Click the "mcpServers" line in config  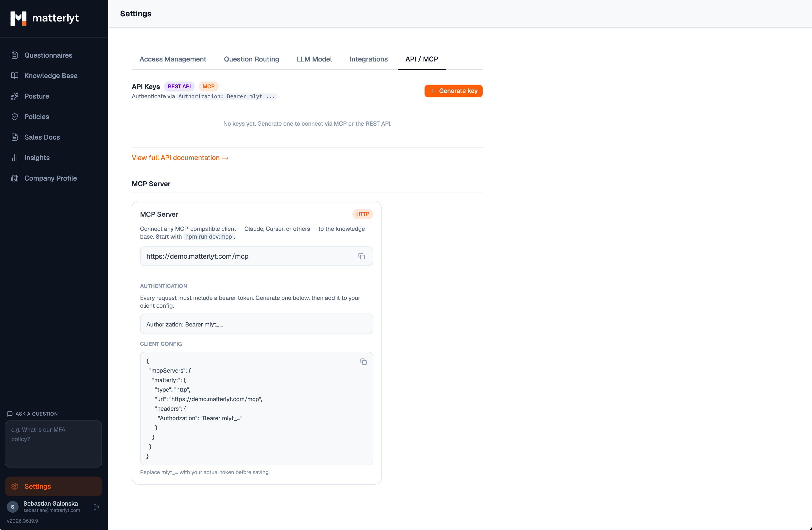point(170,371)
